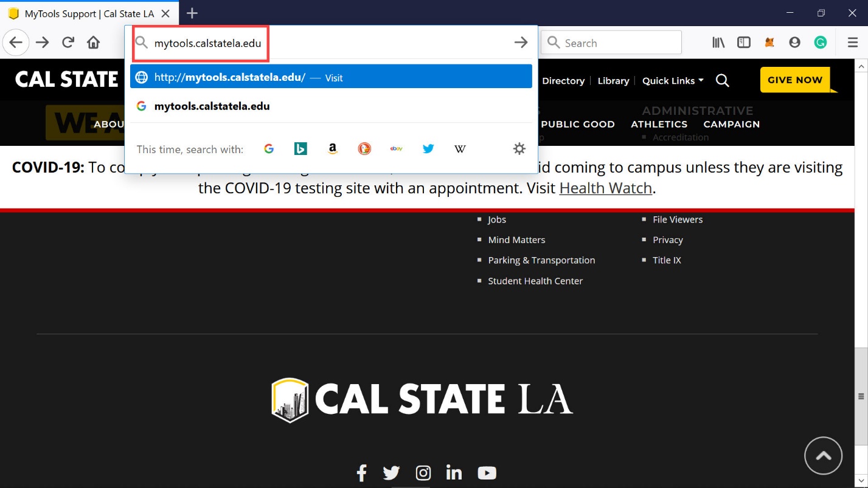Expand the Quick Links dropdown
Viewport: 868px width, 488px height.
pos(673,81)
